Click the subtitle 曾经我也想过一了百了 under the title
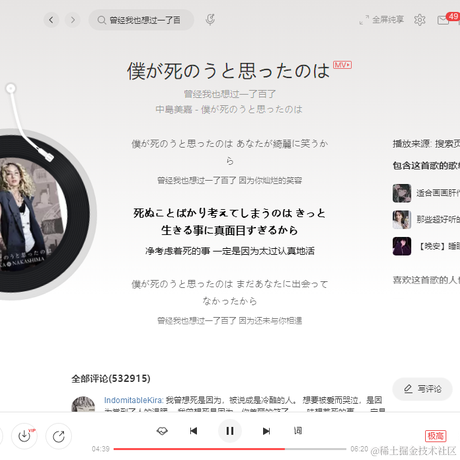Screen dimensions: 460x460 pos(230,94)
